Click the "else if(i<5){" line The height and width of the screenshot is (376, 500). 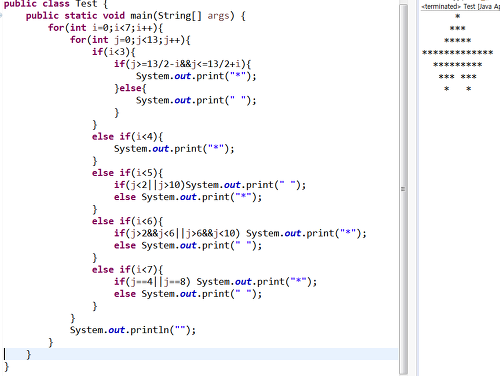click(127, 173)
